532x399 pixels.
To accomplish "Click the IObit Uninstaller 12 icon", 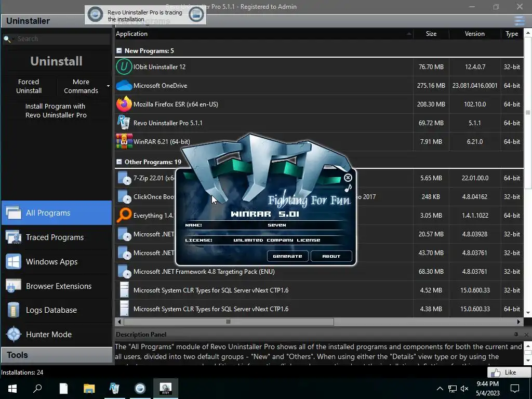I will coord(124,67).
